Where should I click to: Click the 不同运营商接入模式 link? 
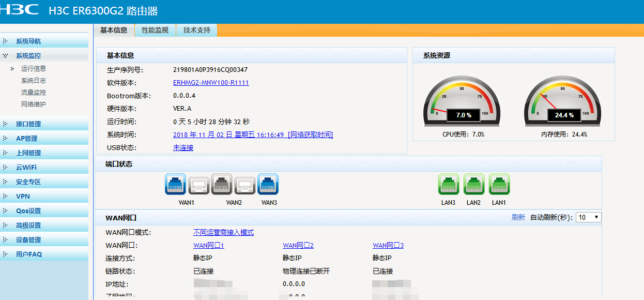[x=224, y=233]
